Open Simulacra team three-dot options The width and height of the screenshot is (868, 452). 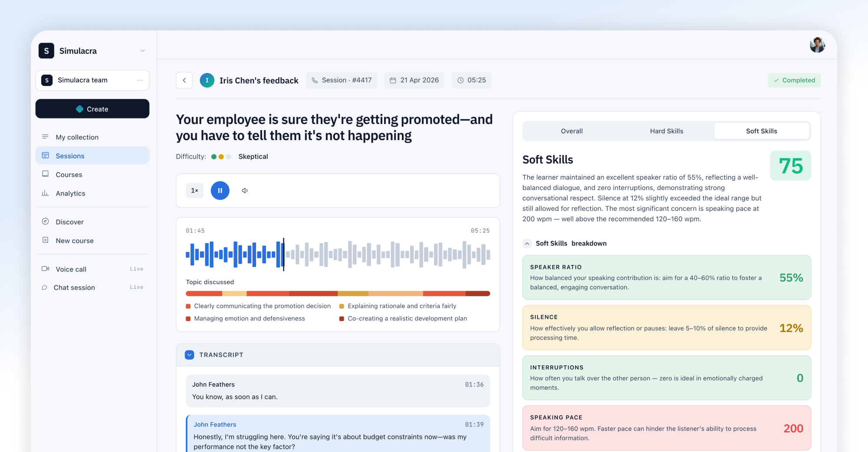[140, 80]
